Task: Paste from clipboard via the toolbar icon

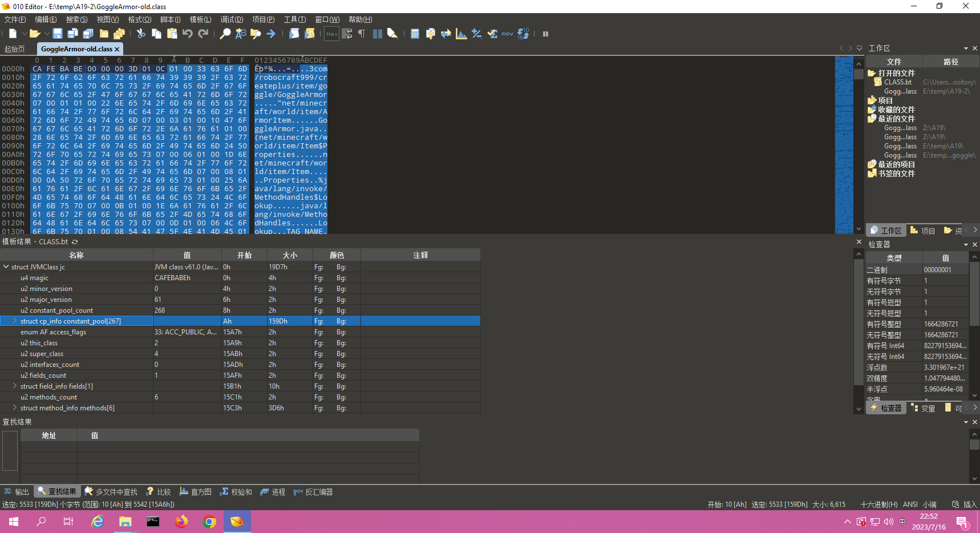Action: click(x=172, y=34)
